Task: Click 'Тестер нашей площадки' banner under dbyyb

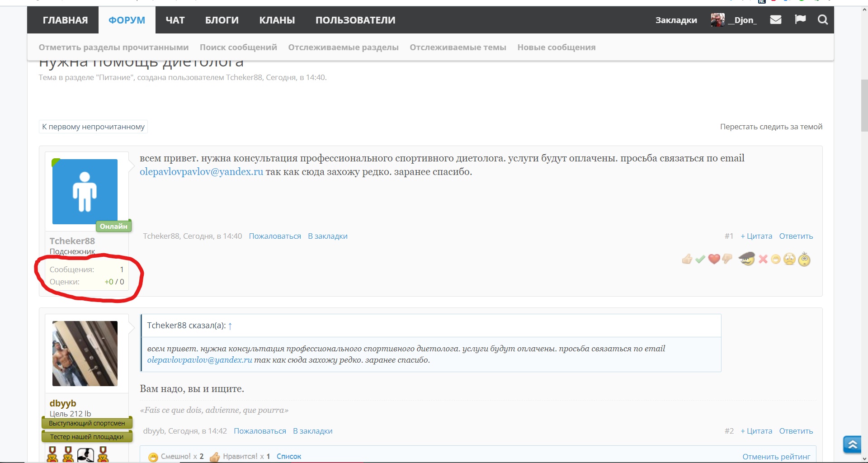Action: [87, 437]
